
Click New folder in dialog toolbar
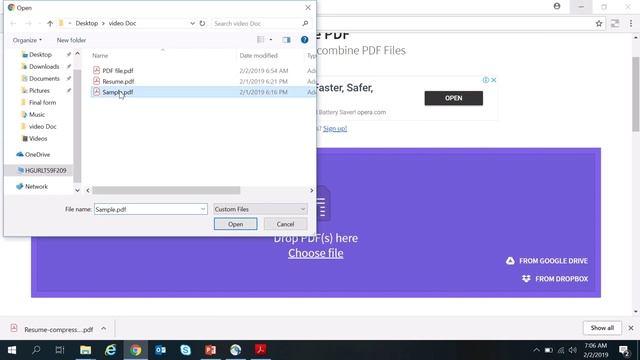coord(71,40)
